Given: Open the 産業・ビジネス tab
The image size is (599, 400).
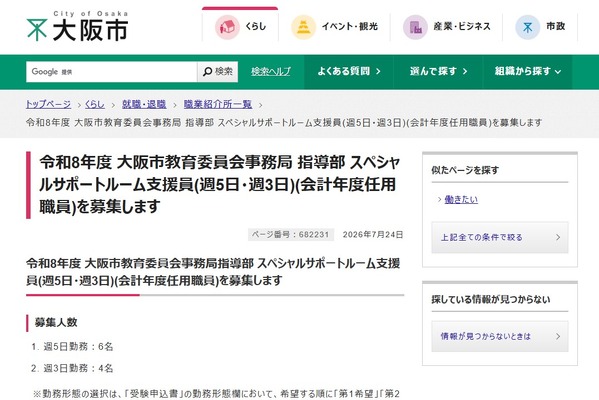Looking at the screenshot, I should click(x=447, y=27).
